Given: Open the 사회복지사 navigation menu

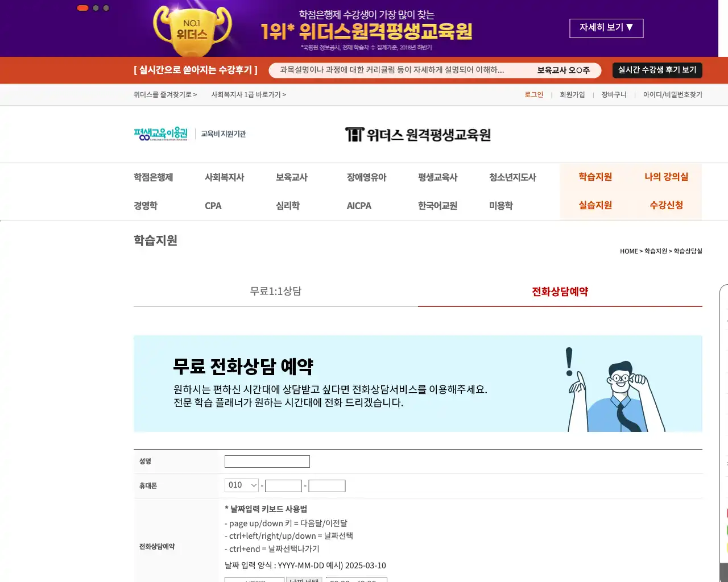Looking at the screenshot, I should (x=225, y=177).
